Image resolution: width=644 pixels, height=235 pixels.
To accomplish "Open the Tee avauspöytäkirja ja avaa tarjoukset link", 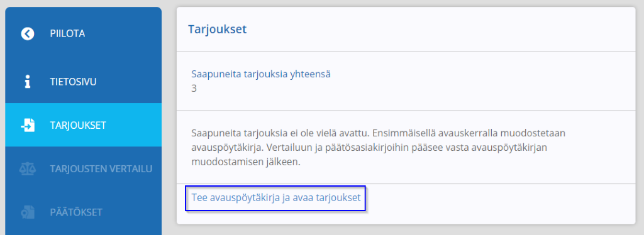I will coord(276,198).
